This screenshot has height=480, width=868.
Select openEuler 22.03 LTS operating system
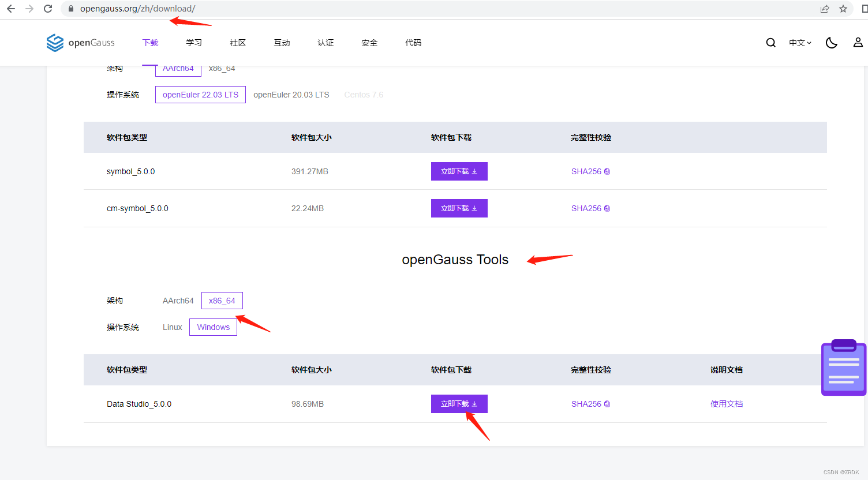[x=200, y=95]
